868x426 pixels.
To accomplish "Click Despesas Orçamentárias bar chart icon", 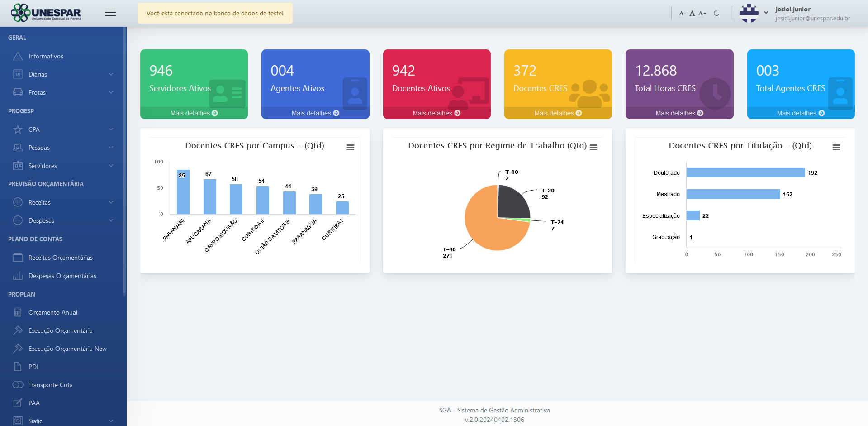I will (18, 276).
